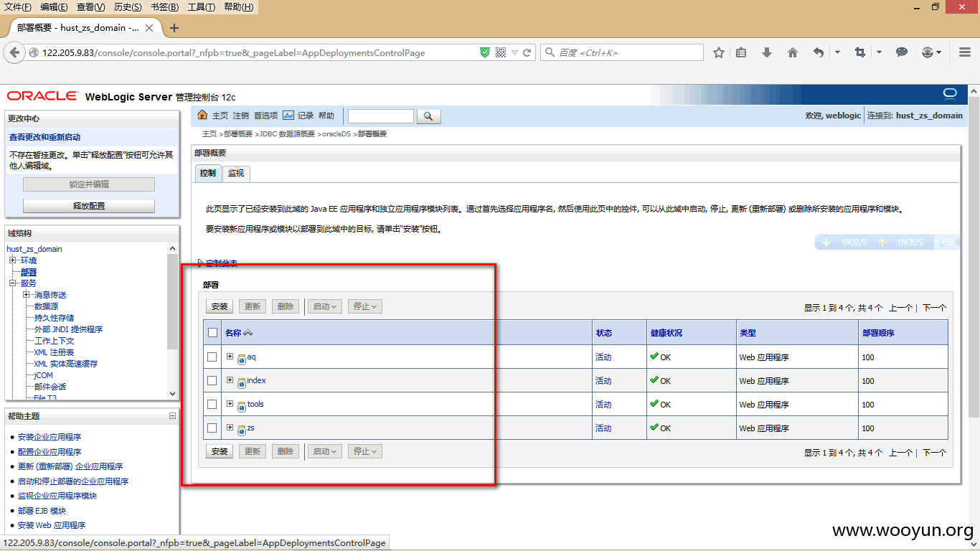
Task: Switch to the 监视 tab
Action: pyautogui.click(x=235, y=173)
